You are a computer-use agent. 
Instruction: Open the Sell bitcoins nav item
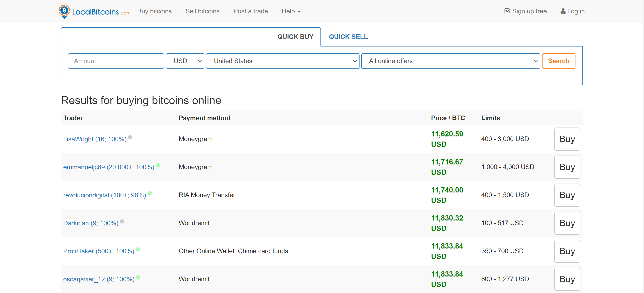click(202, 11)
